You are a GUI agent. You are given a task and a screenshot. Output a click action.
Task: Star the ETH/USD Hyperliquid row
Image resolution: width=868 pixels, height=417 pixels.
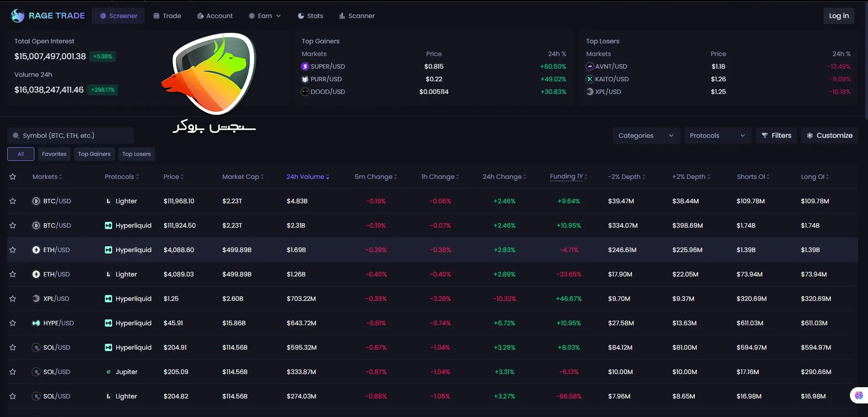coord(13,250)
